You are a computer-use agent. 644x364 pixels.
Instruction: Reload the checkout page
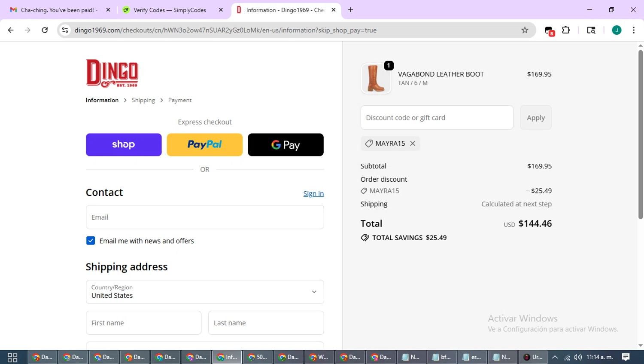click(x=45, y=30)
